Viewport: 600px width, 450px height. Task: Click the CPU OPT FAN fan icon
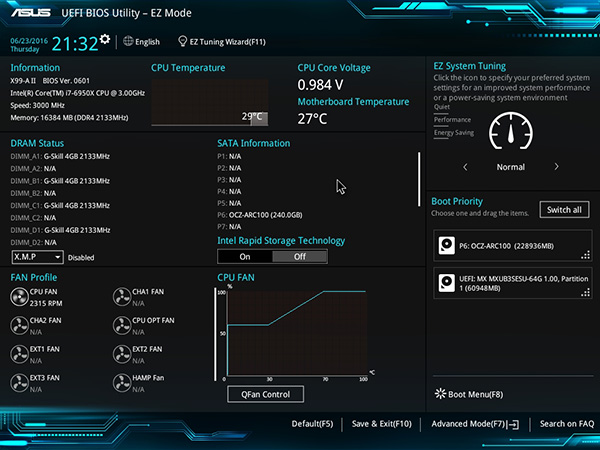[x=122, y=326]
